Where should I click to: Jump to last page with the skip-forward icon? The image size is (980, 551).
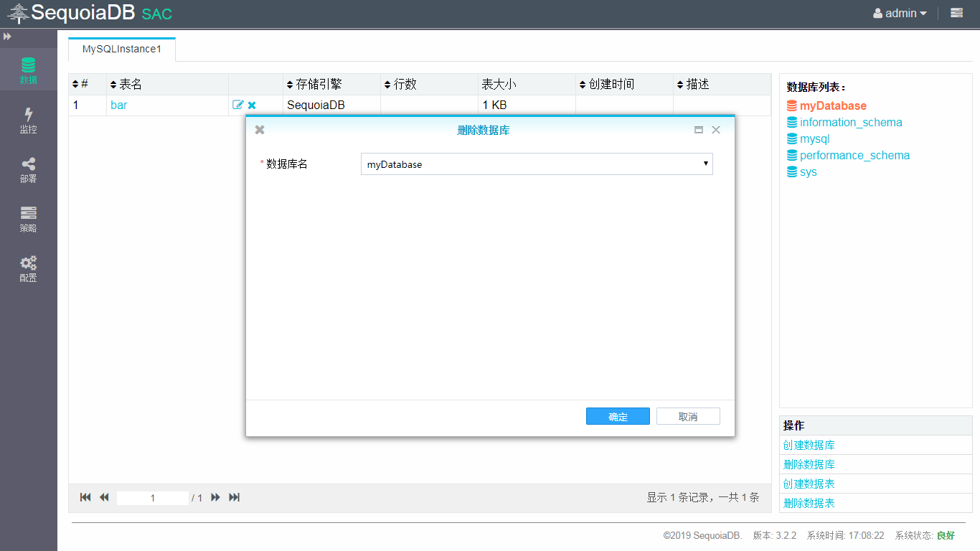[x=234, y=497]
